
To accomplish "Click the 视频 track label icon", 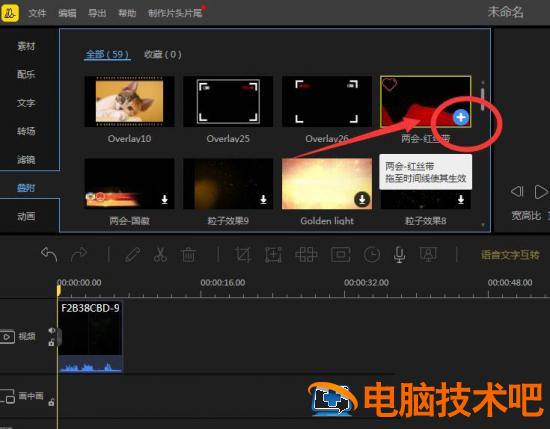I will (8, 337).
